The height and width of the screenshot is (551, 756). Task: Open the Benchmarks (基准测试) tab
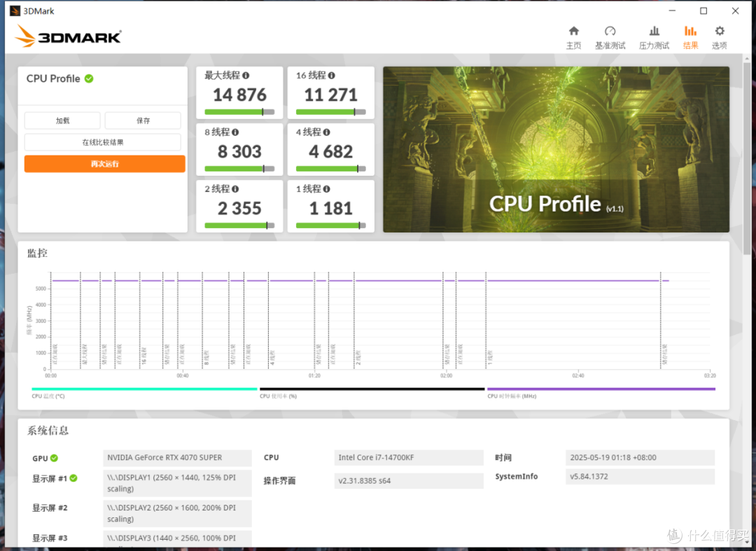610,38
